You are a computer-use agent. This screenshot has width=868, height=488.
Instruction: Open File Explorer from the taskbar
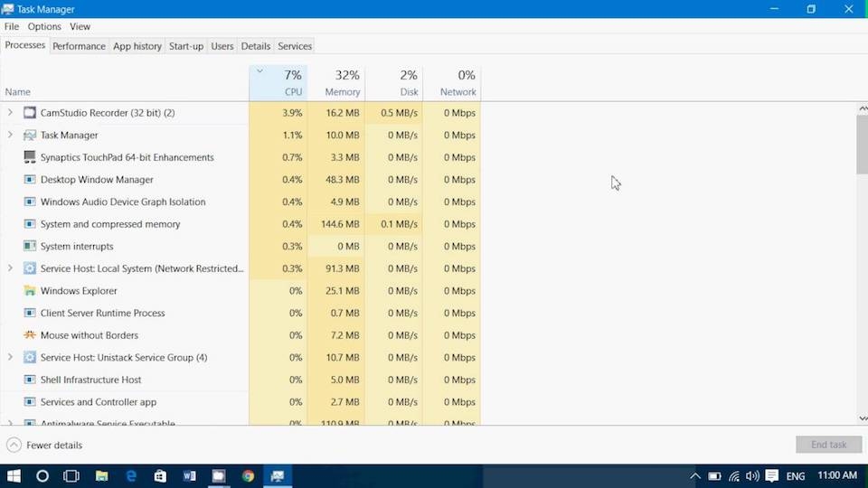click(x=101, y=476)
